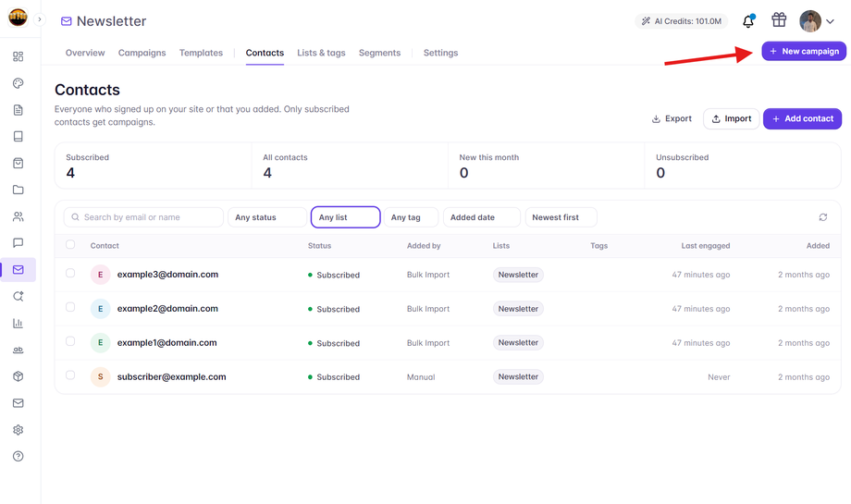Open the Any tag filter

point(411,217)
